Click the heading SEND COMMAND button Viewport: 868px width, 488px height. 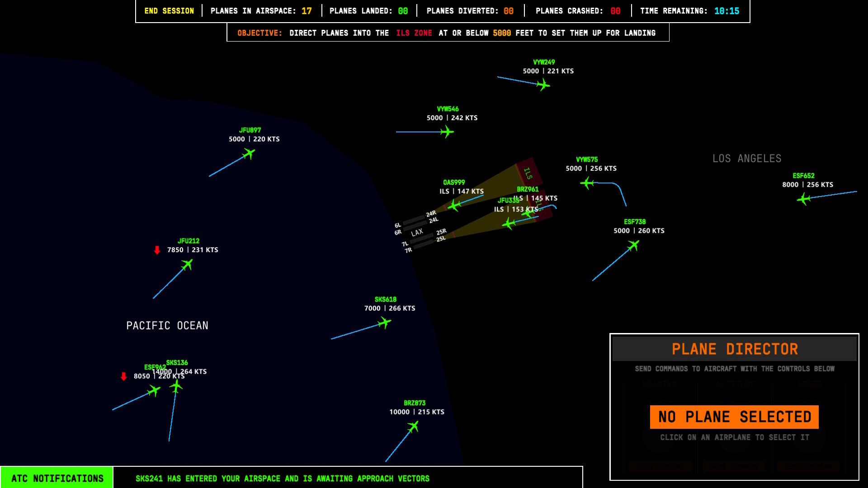660,466
